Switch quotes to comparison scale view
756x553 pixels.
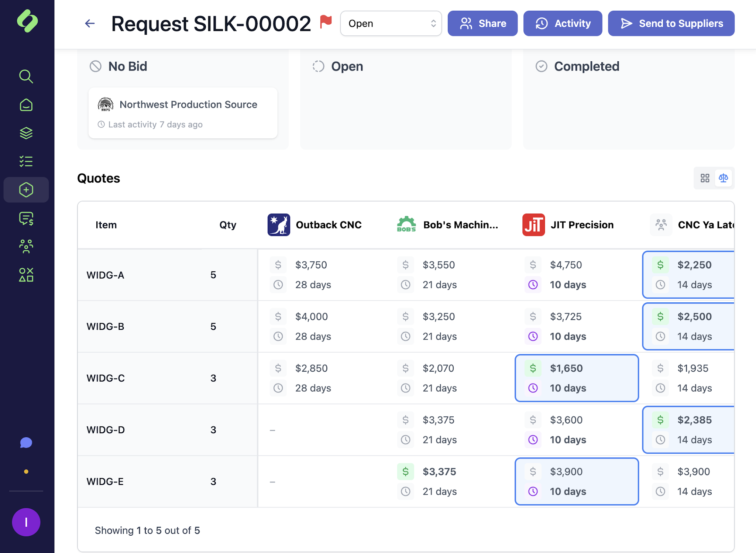coord(723,178)
